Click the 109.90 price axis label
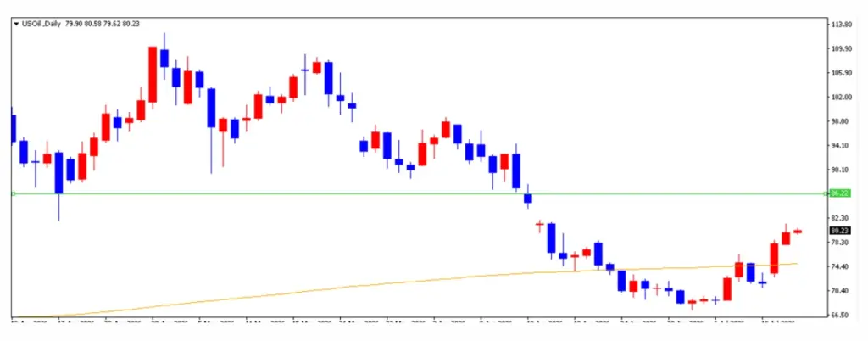Viewport: 868px width, 341px height. click(x=841, y=48)
